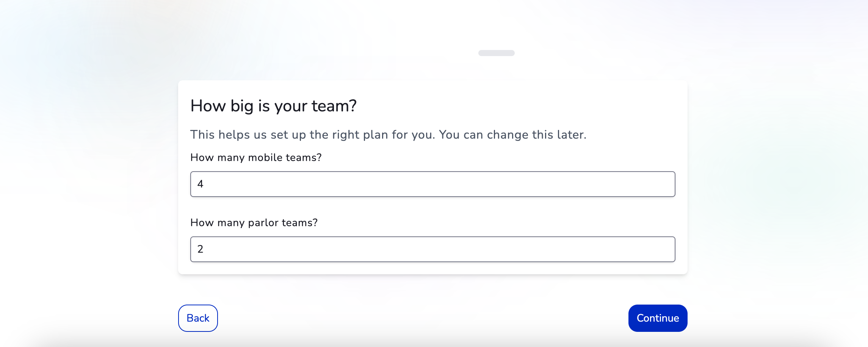Click the gray progress indicator pill
Viewport: 868px width, 347px height.
coord(496,53)
